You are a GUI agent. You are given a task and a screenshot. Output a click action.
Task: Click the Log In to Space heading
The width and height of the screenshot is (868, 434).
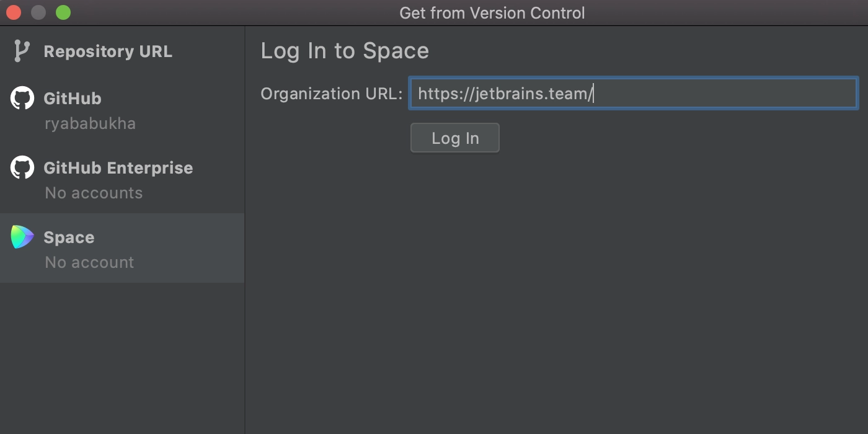tap(345, 51)
